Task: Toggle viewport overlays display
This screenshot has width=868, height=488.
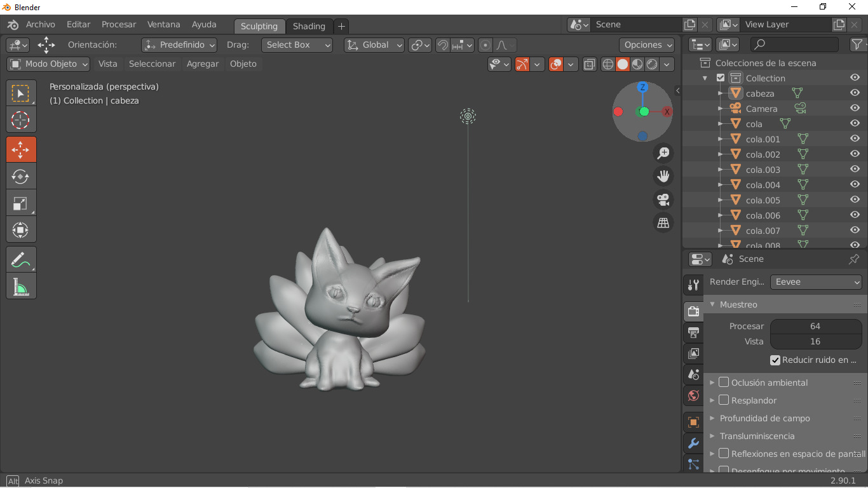Action: point(556,64)
